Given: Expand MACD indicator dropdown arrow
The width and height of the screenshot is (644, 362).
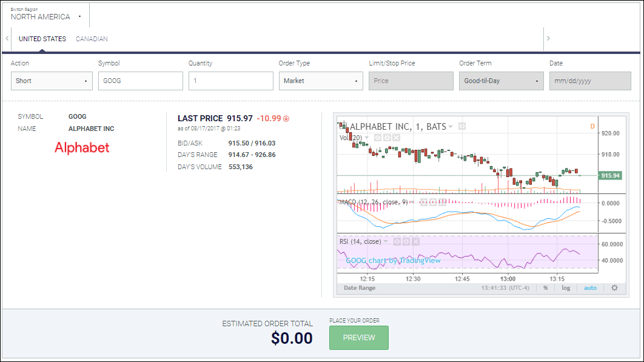Looking at the screenshot, I should [412, 202].
